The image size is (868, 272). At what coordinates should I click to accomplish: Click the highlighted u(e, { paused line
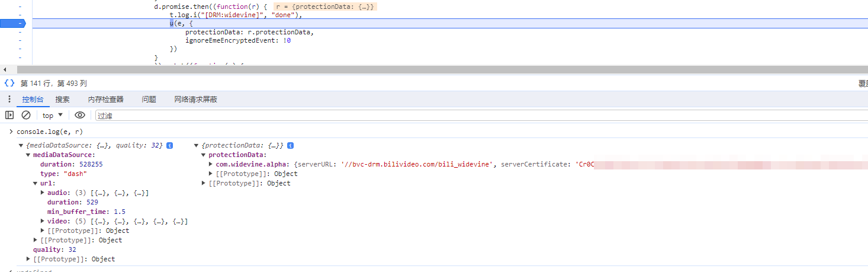pos(450,23)
